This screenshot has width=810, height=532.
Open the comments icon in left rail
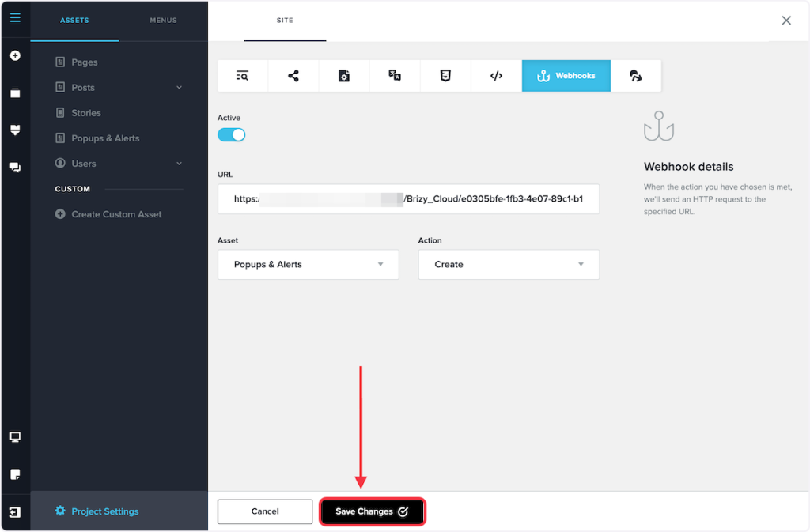[x=15, y=168]
